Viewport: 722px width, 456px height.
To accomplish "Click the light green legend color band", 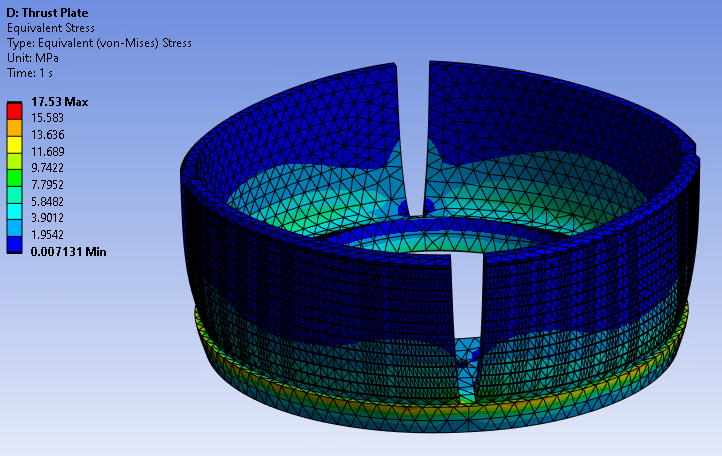I will click(14, 161).
